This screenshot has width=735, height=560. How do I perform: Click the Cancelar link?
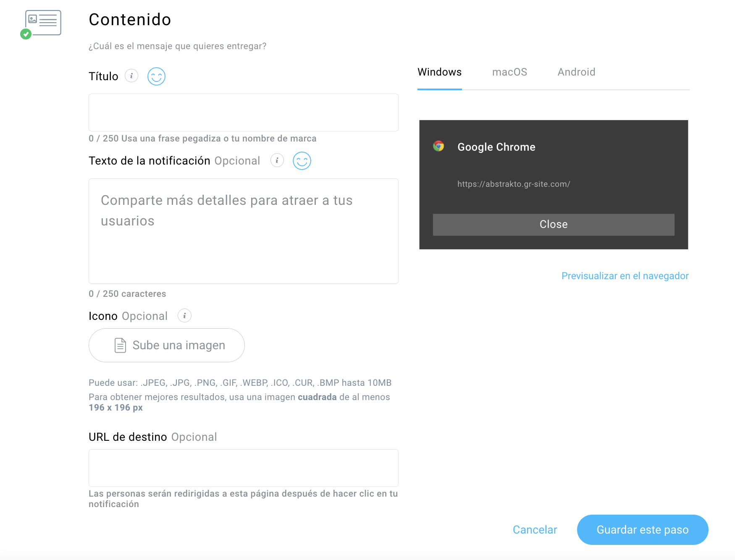coord(535,530)
